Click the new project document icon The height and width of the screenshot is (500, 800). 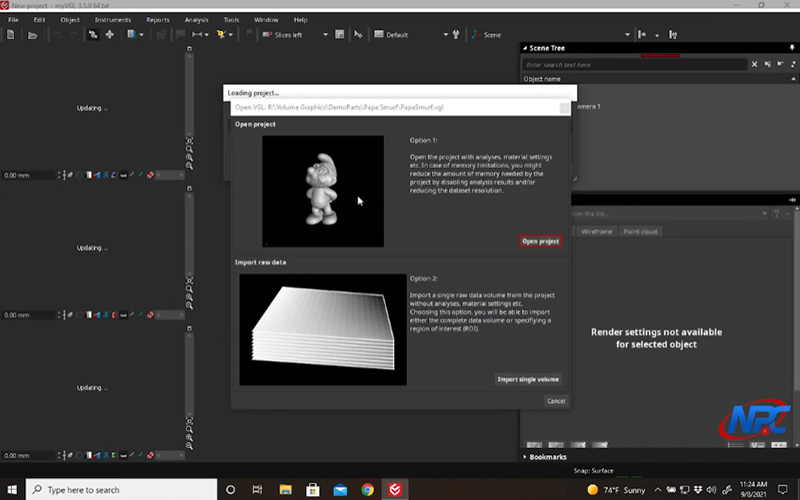pyautogui.click(x=11, y=35)
